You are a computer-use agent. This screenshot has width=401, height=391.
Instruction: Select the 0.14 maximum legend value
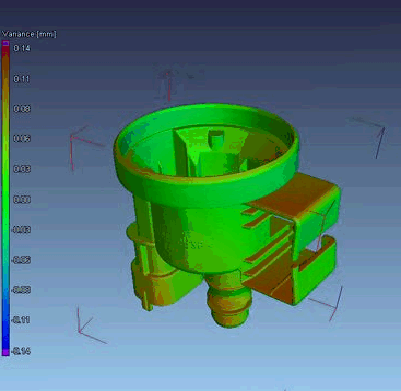pyautogui.click(x=22, y=48)
